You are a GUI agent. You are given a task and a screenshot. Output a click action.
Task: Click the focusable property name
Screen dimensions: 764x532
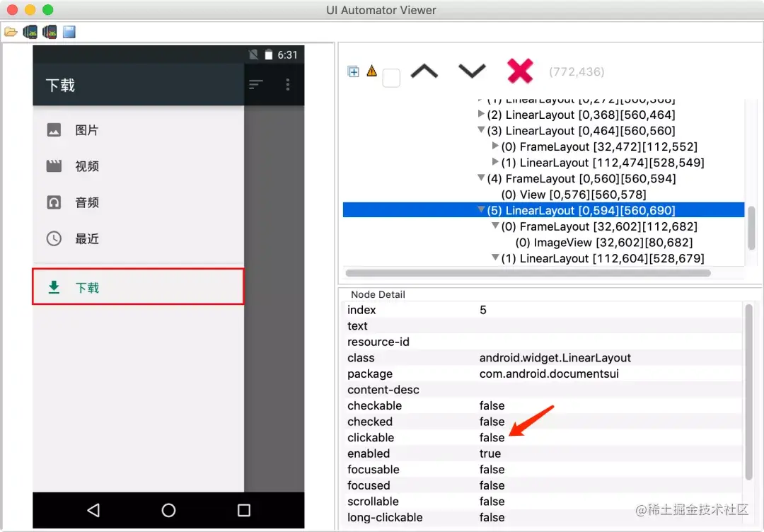(374, 469)
